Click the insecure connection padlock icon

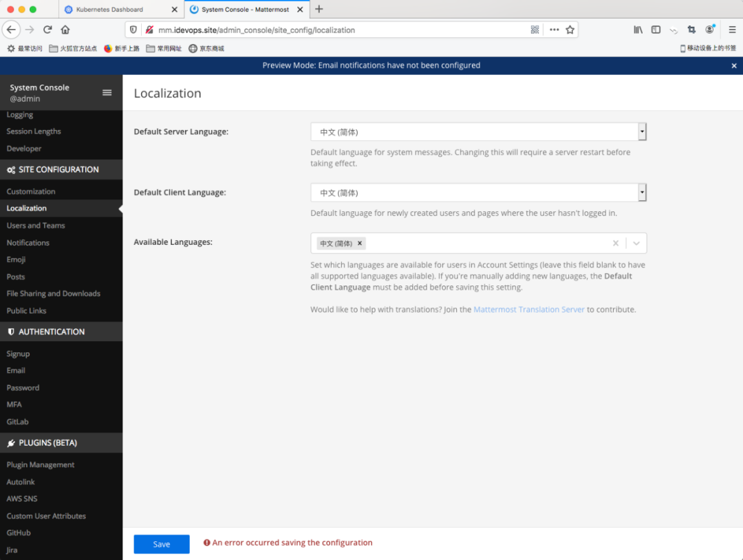(x=149, y=30)
